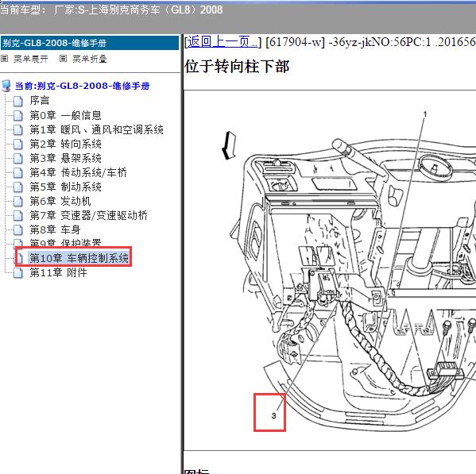Image resolution: width=476 pixels, height=474 pixels.
Task: Click page icon beside 第7章 变速器
Action: (x=18, y=216)
